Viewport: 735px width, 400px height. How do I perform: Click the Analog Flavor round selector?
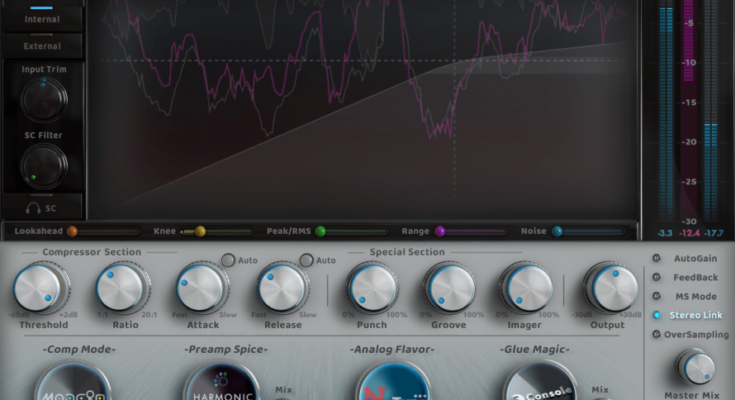[x=393, y=386]
